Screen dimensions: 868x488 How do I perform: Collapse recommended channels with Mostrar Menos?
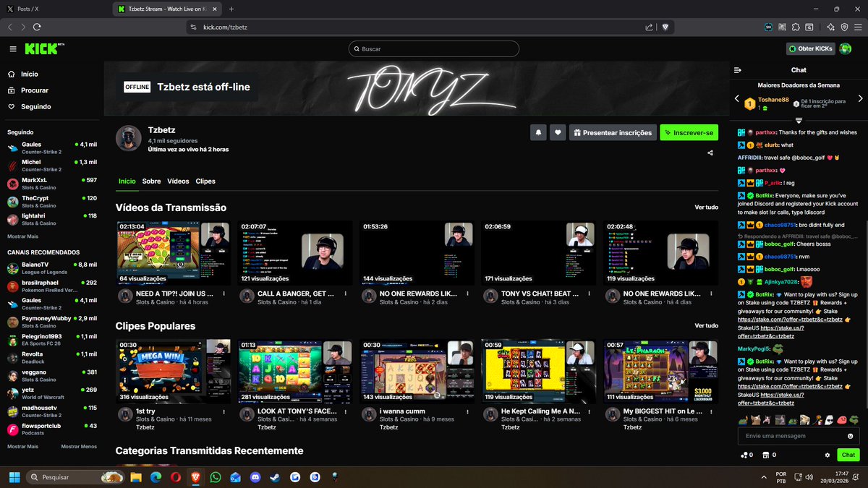click(79, 446)
